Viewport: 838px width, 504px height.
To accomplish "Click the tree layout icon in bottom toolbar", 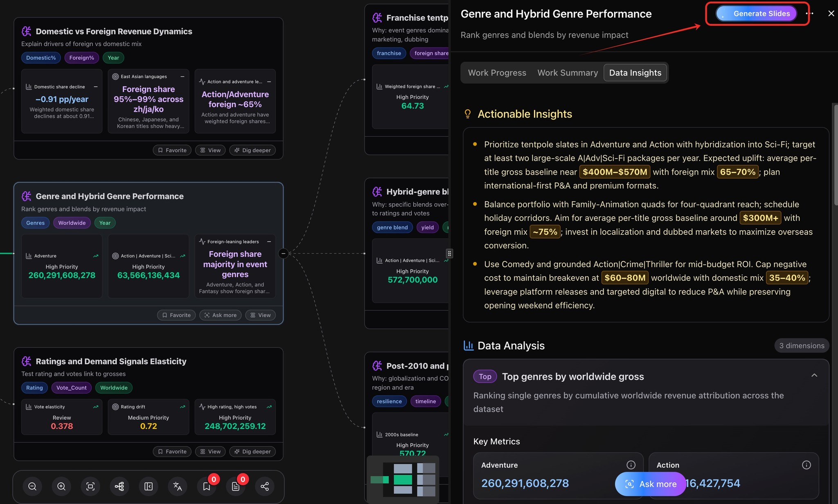I will 119,486.
